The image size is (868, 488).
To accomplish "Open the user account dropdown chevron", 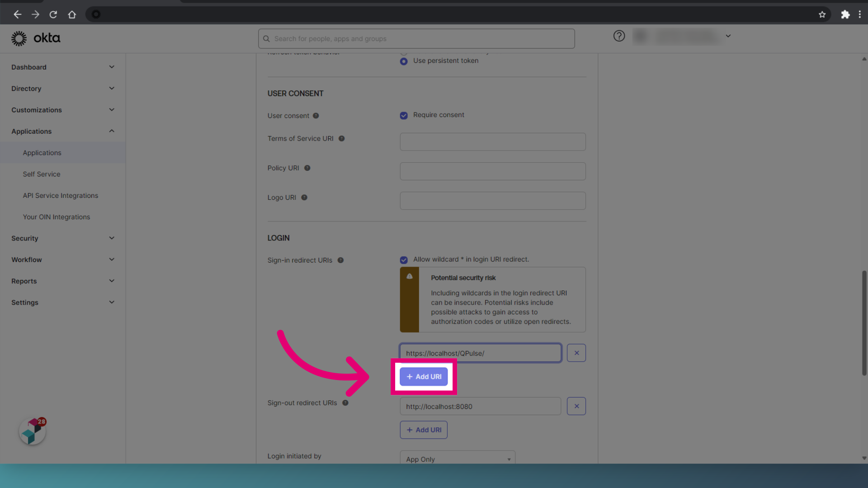I will (x=728, y=36).
